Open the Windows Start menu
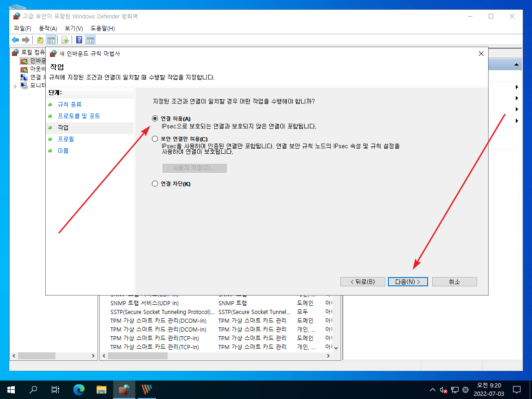The height and width of the screenshot is (399, 532). tap(11, 389)
